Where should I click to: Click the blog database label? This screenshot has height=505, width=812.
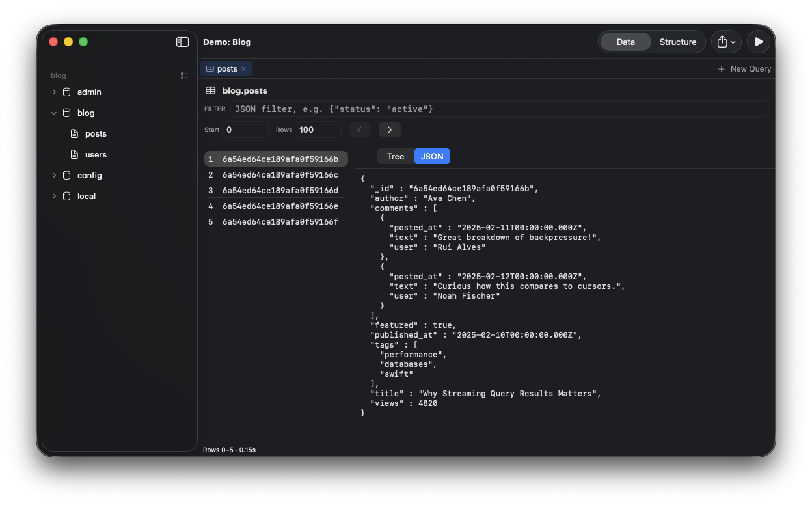click(x=86, y=113)
